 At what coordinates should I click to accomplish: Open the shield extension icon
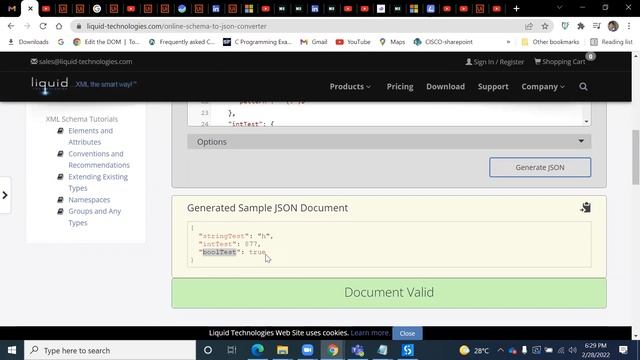[565, 26]
